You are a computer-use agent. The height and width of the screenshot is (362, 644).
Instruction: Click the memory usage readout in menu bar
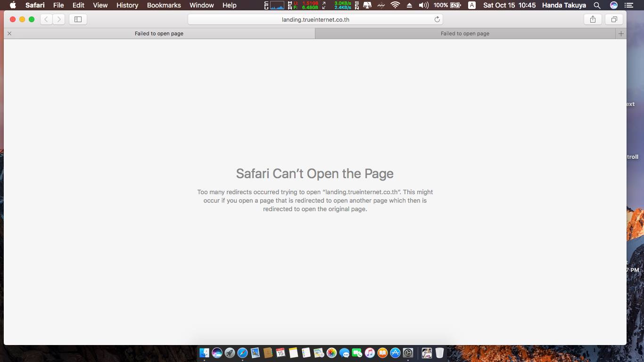point(303,5)
